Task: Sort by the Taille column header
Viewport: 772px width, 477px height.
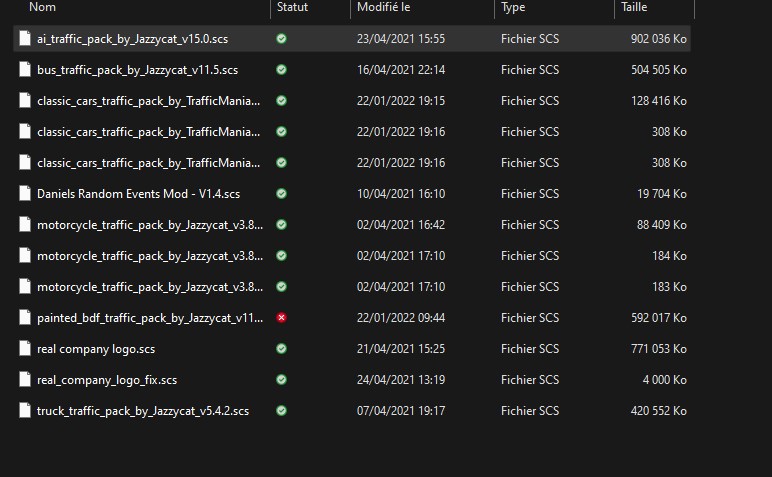Action: (x=634, y=7)
